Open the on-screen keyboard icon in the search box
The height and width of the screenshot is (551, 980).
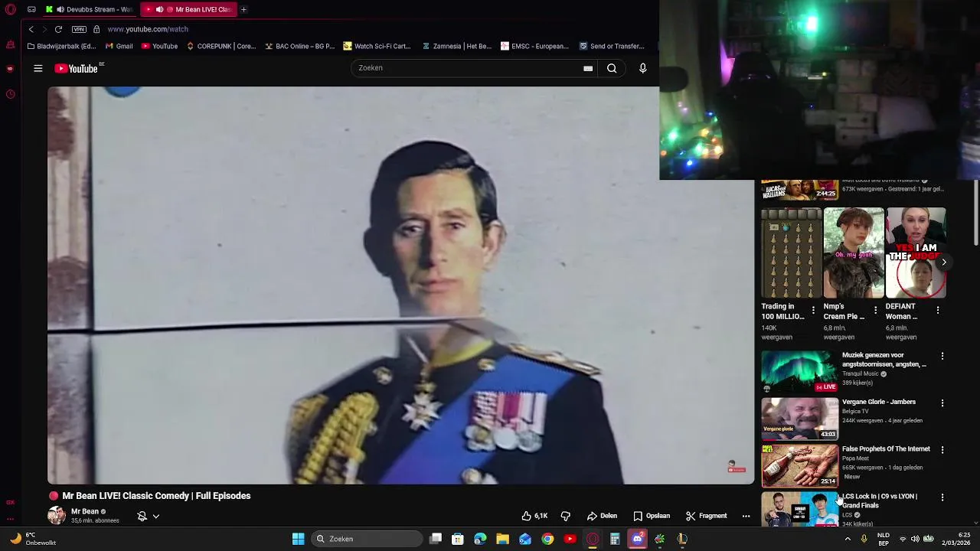588,68
